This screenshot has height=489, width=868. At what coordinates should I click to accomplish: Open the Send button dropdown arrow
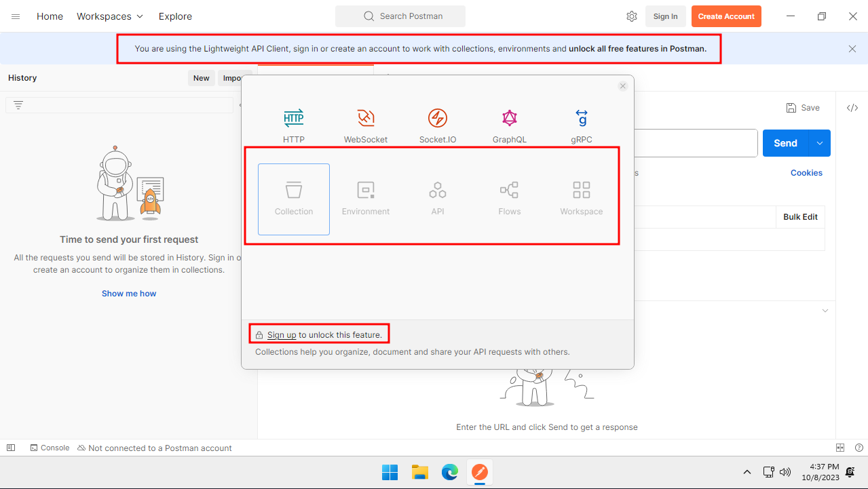tap(820, 143)
